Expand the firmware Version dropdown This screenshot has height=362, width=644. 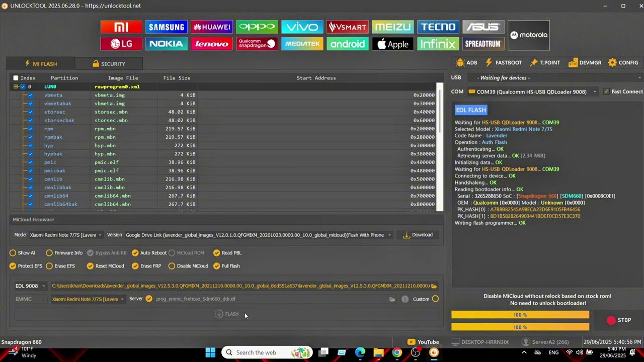[x=258, y=235]
